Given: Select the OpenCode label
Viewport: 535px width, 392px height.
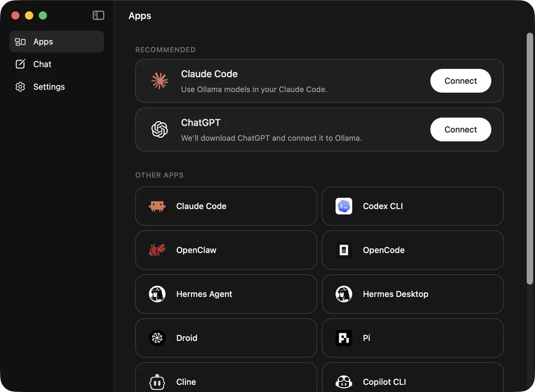Looking at the screenshot, I should [x=383, y=250].
